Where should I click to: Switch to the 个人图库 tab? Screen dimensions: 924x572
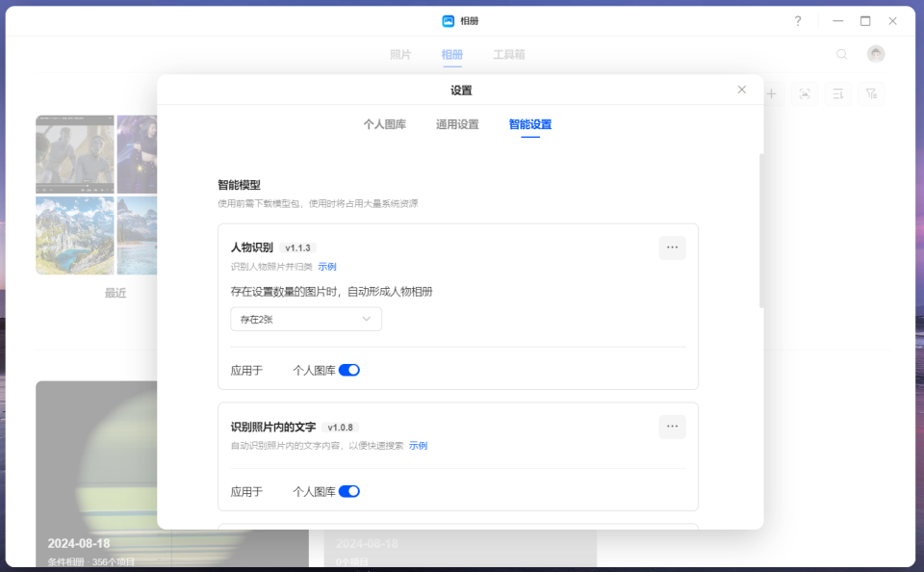[384, 124]
